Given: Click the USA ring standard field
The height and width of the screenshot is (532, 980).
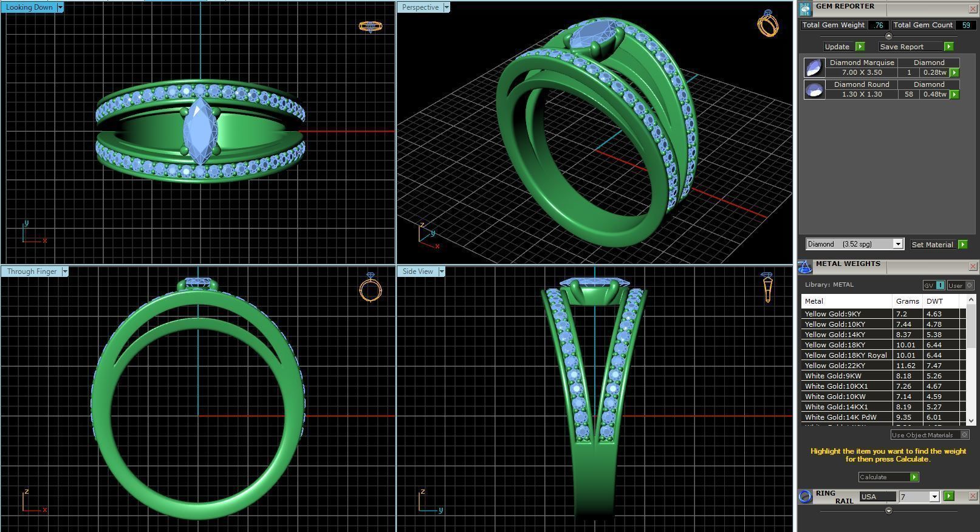Looking at the screenshot, I should point(878,497).
